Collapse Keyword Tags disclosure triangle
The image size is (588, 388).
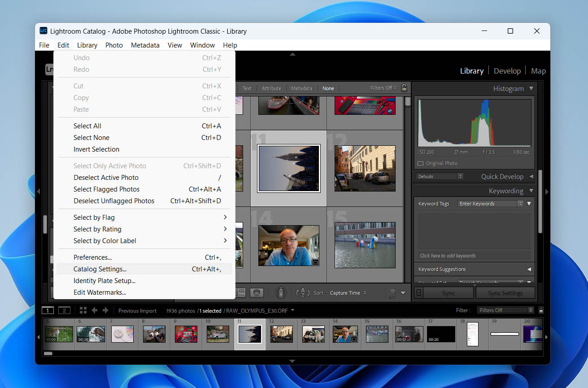[529, 204]
